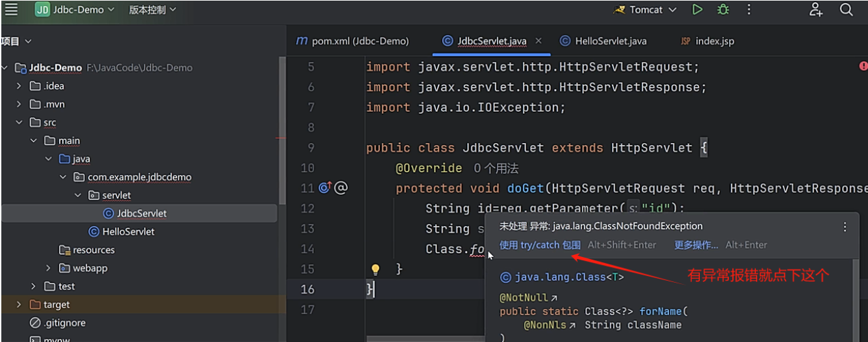Click the doGet method name
The width and height of the screenshot is (868, 342).
coord(526,188)
